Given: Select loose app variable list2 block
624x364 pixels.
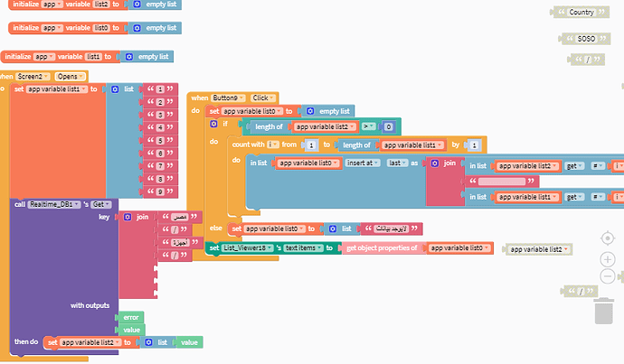Looking at the screenshot, I should click(x=539, y=249).
